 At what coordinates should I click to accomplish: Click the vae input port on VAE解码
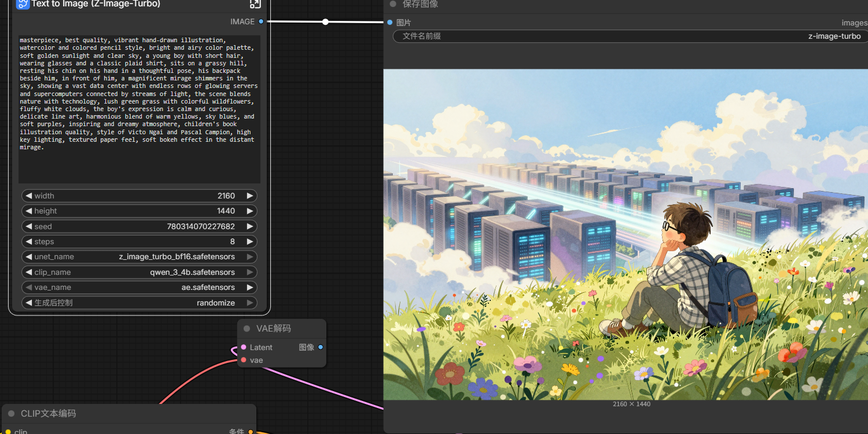(243, 360)
